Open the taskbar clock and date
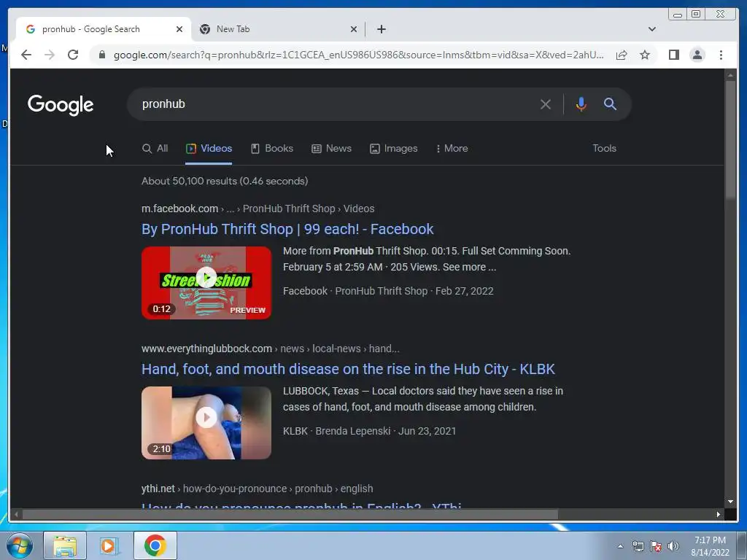The height and width of the screenshot is (560, 747). 710,546
